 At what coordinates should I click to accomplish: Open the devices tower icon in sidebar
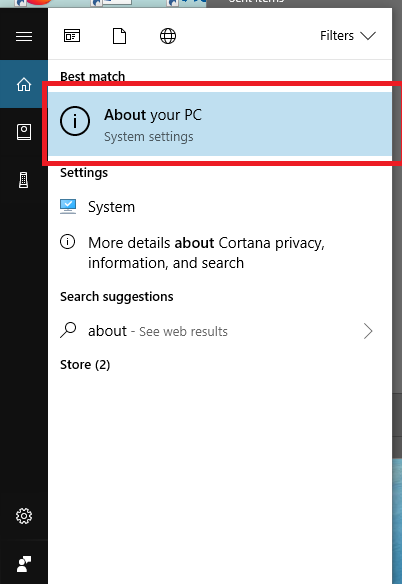click(x=23, y=180)
